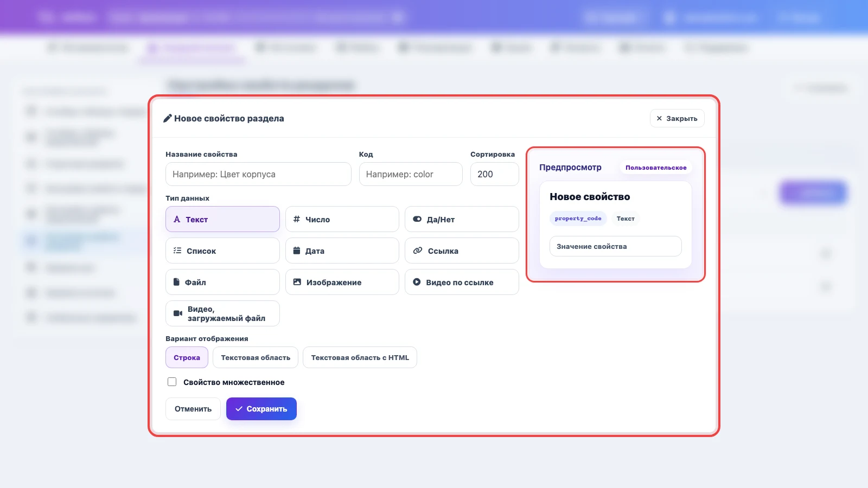Click into the Код input field
The image size is (868, 488).
tap(411, 174)
